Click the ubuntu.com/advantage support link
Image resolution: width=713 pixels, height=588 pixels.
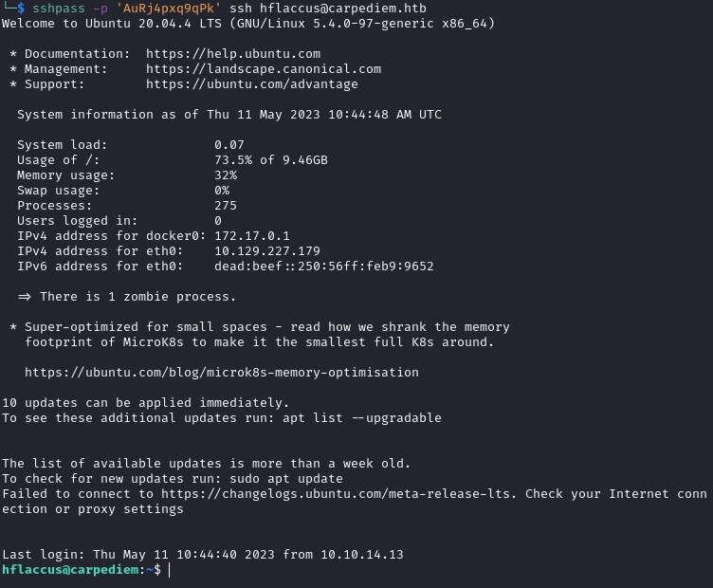[x=252, y=84]
